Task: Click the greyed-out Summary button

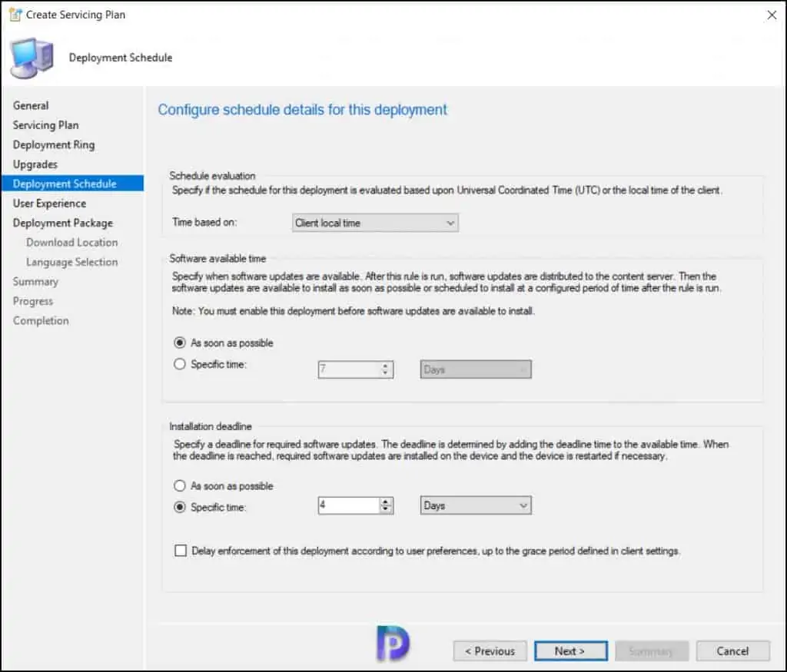Action: tap(652, 651)
